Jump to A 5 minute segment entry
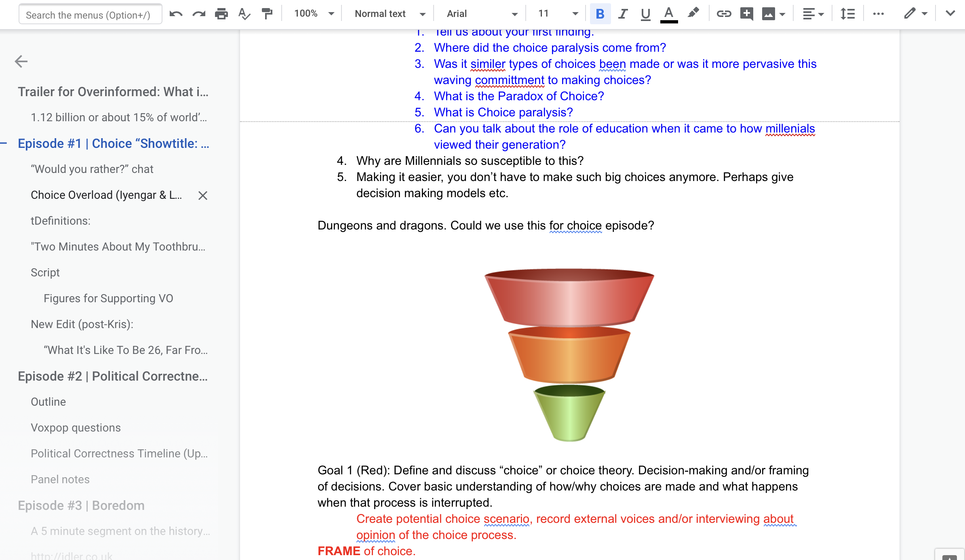Image resolution: width=965 pixels, height=560 pixels. pyautogui.click(x=120, y=531)
